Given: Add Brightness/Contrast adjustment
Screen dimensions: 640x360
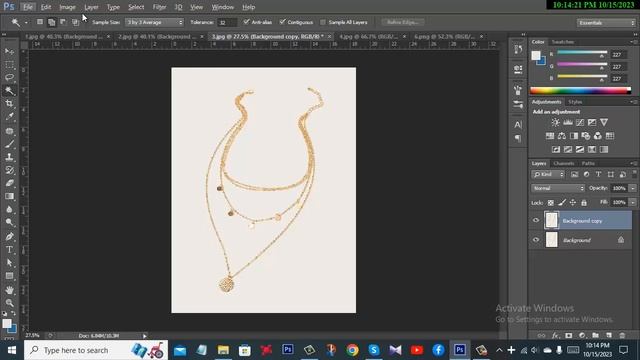Looking at the screenshot, I should click(x=556, y=122).
